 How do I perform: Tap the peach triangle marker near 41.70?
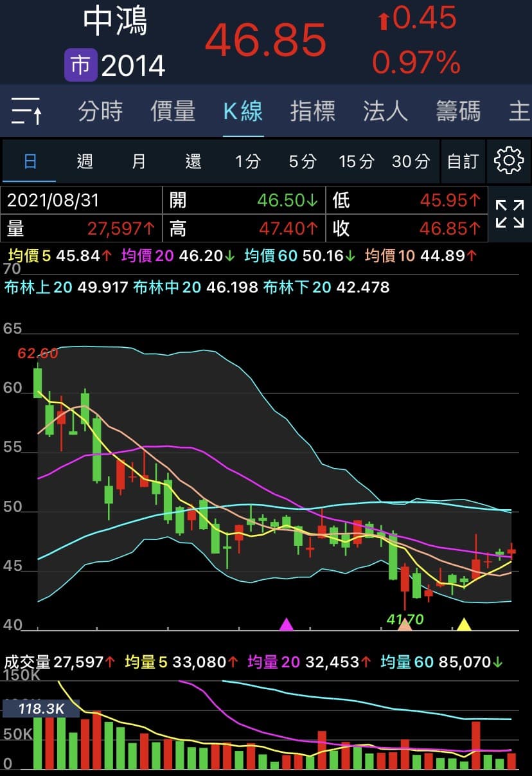pos(405,624)
